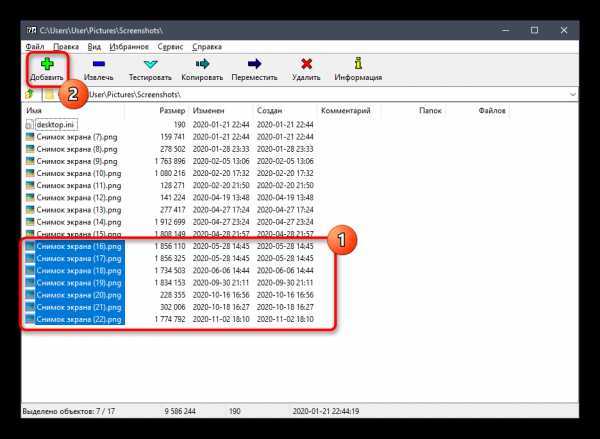Sort by Создан column header

coord(269,111)
